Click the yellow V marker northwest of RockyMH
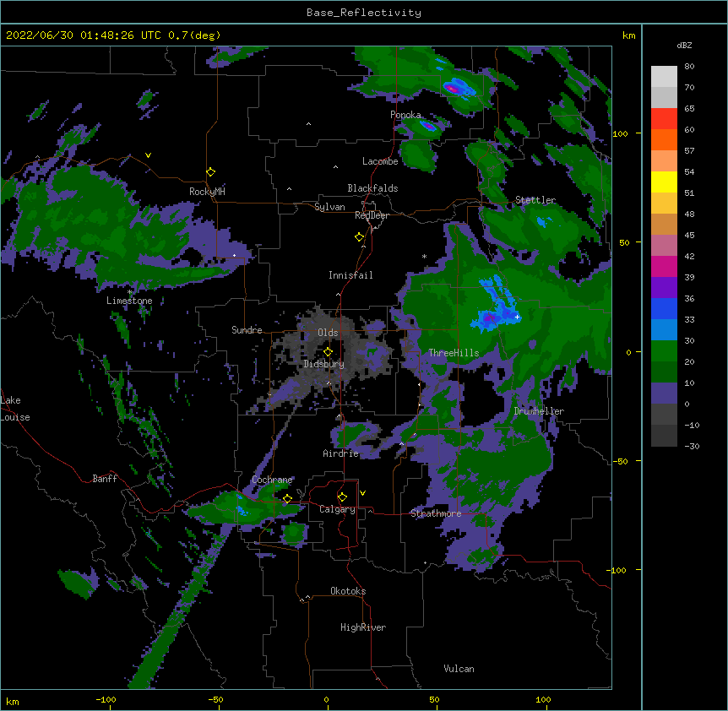 148,155
